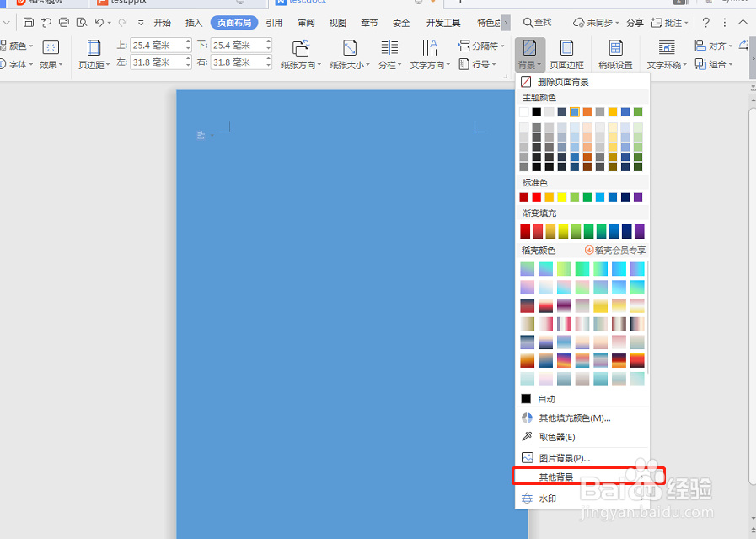The height and width of the screenshot is (539, 756).
Task: Open 纸张方向 orientation tool
Action: pos(301,55)
